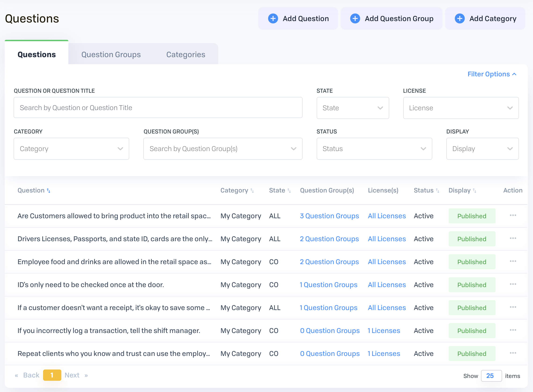Click the Next pagination link
This screenshot has width=533, height=392.
tap(72, 375)
